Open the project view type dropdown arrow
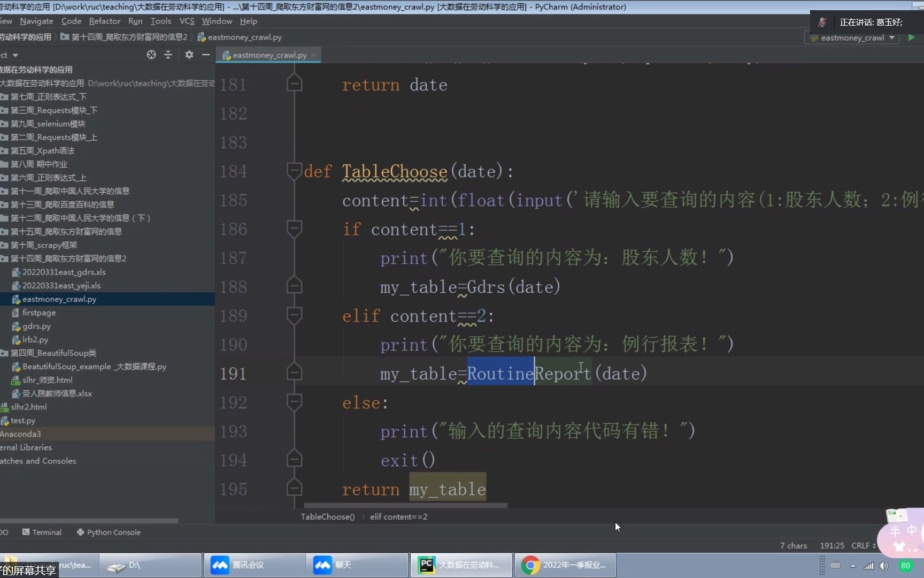The image size is (924, 578). tap(15, 55)
